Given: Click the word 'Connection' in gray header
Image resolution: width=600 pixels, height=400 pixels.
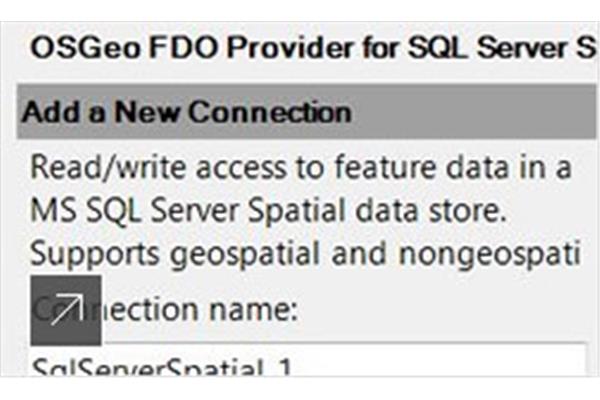Looking at the screenshot, I should pyautogui.click(x=270, y=112).
